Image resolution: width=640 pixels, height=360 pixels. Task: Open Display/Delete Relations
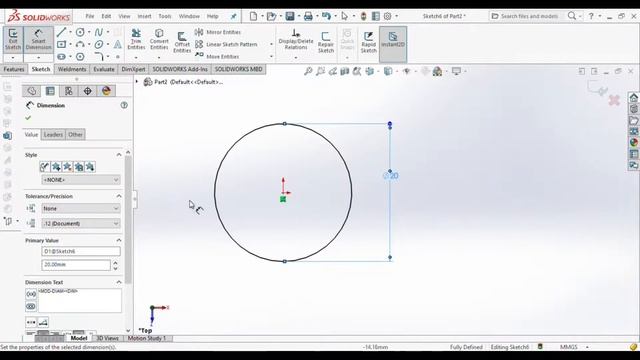[296, 39]
